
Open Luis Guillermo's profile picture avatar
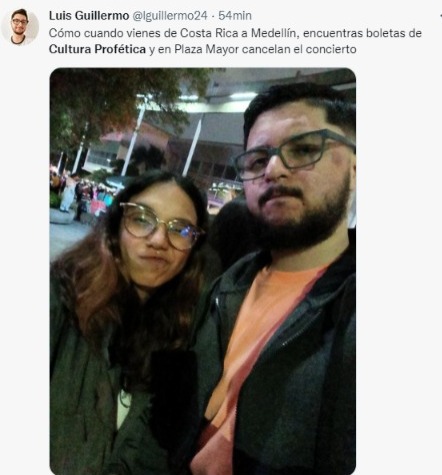point(20,27)
